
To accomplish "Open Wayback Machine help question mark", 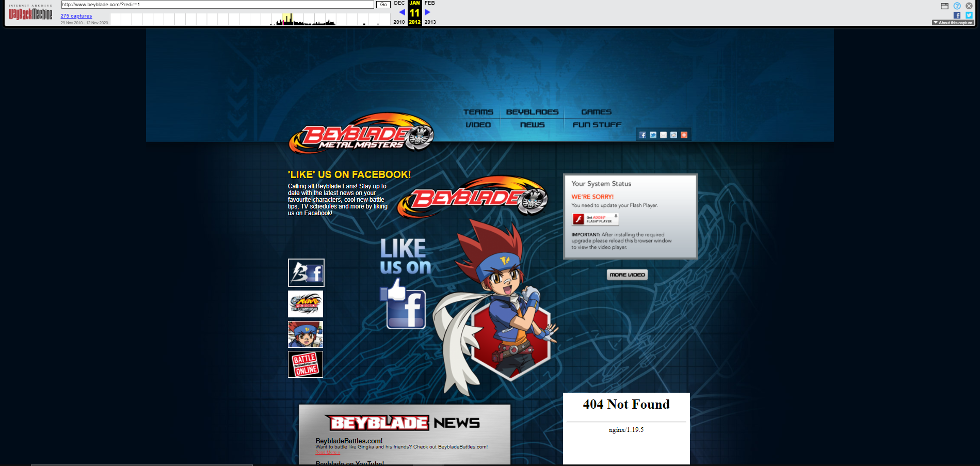I will click(x=957, y=6).
